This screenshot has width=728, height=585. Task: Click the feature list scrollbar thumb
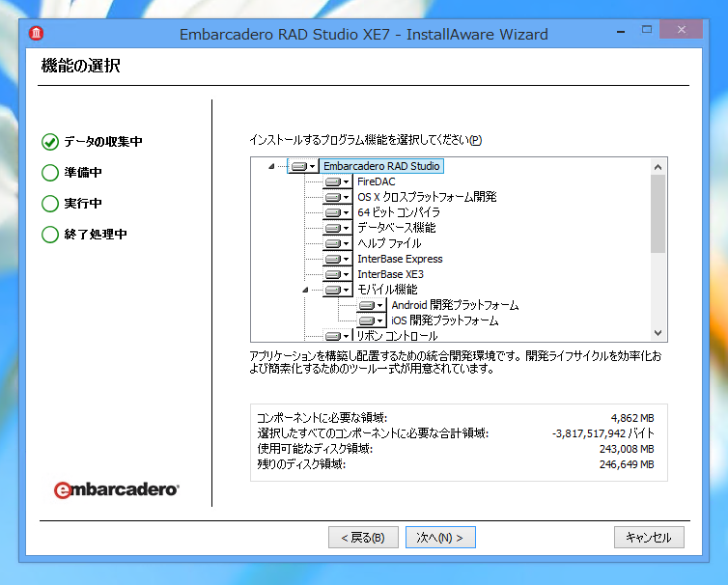tap(658, 214)
